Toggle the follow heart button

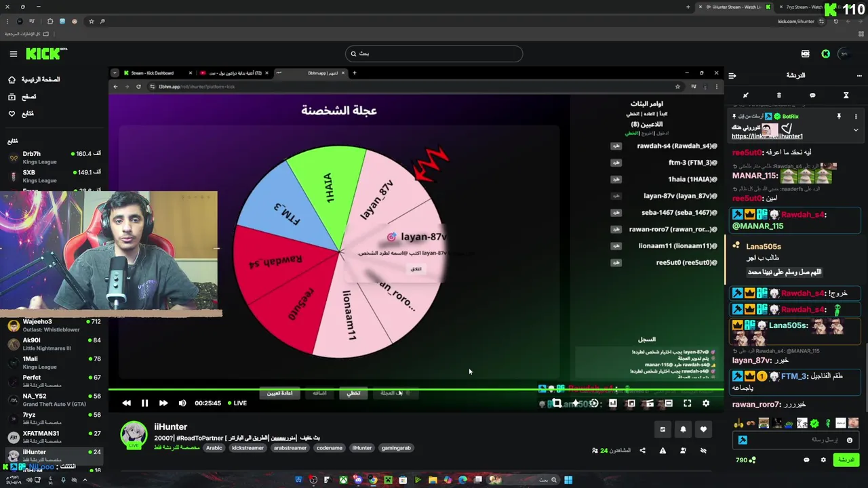[703, 429]
